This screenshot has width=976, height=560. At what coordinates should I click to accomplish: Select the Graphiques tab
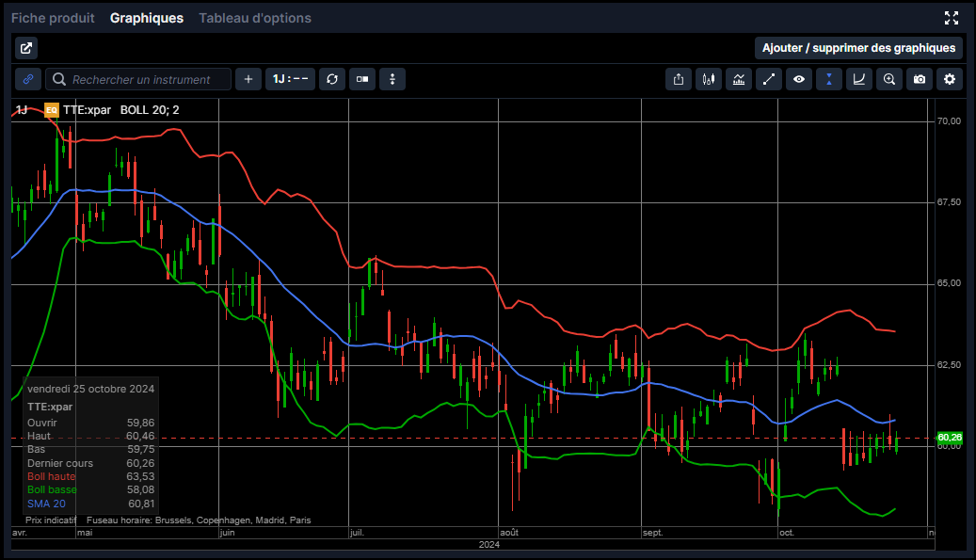[147, 18]
